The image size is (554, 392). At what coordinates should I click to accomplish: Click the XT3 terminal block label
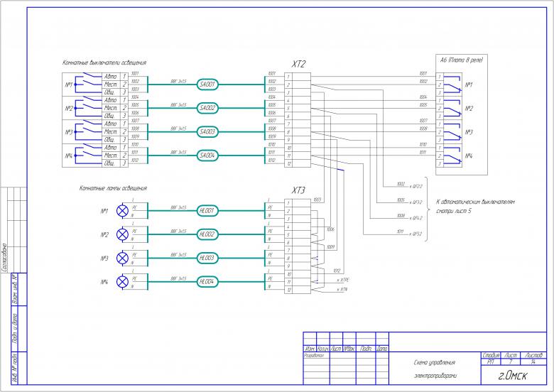click(x=299, y=190)
